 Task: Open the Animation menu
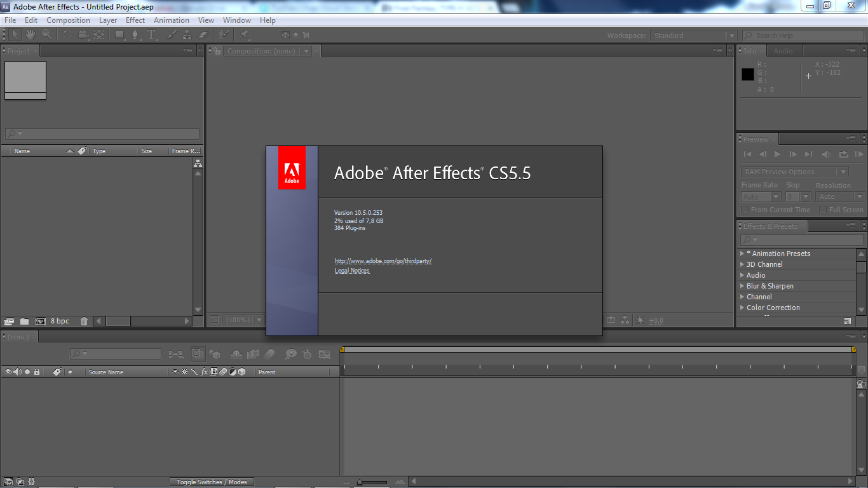(x=172, y=20)
